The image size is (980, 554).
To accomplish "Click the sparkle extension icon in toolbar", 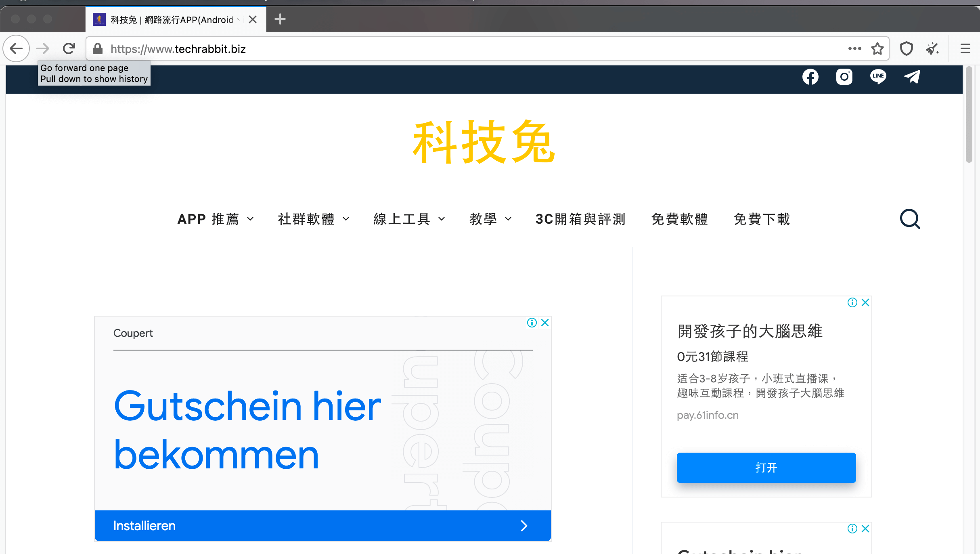I will (932, 49).
